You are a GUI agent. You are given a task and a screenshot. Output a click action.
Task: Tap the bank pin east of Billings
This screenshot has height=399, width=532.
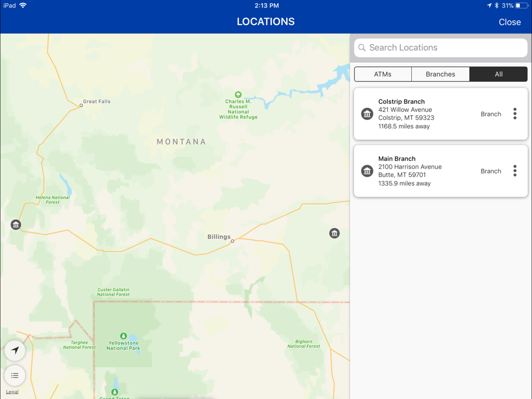click(334, 233)
